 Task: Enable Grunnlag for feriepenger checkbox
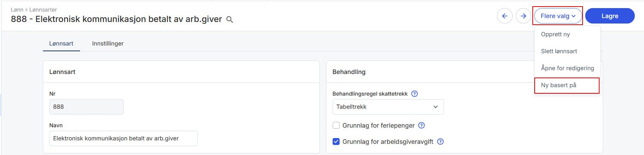click(336, 125)
